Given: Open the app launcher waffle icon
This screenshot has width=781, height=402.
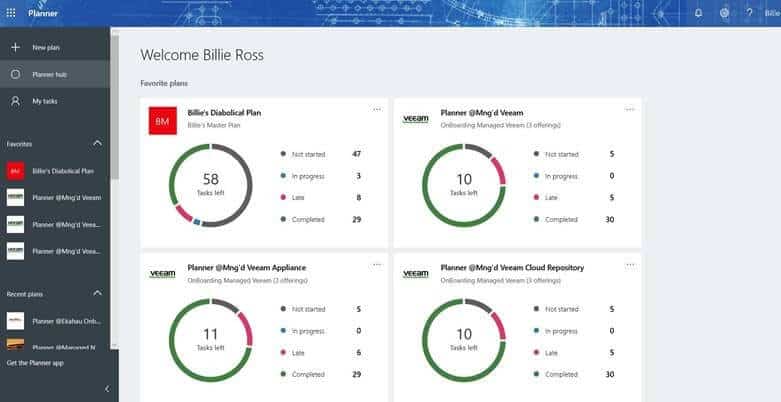Looking at the screenshot, I should [x=10, y=13].
